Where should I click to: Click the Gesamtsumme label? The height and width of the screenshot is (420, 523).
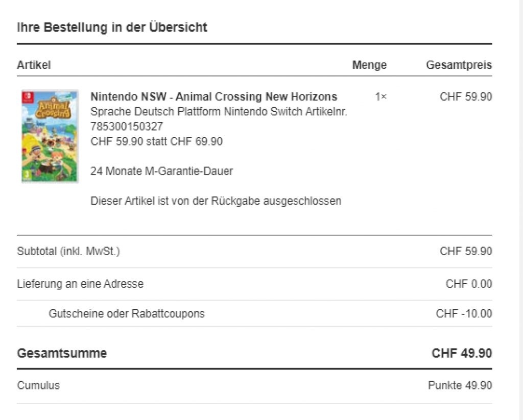coord(62,353)
